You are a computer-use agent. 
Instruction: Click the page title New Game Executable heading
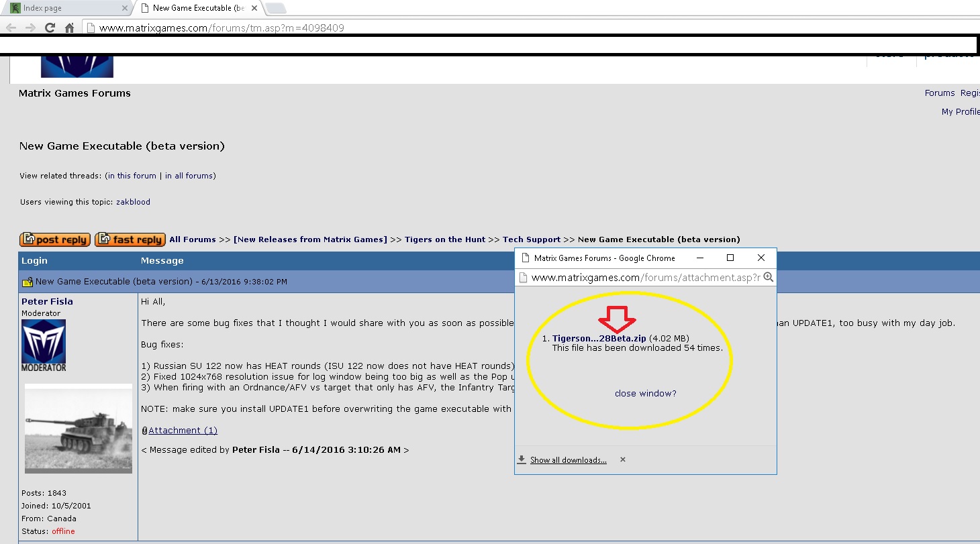[122, 146]
